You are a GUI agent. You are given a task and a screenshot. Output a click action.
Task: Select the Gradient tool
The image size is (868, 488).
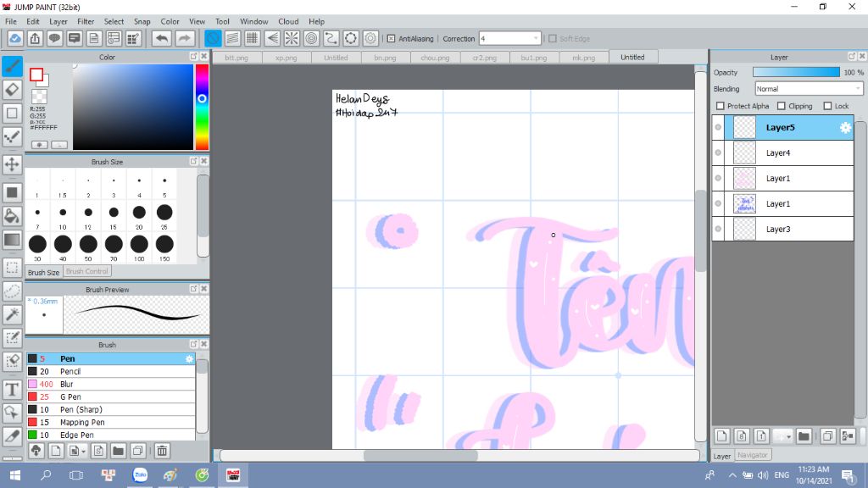[x=12, y=240]
